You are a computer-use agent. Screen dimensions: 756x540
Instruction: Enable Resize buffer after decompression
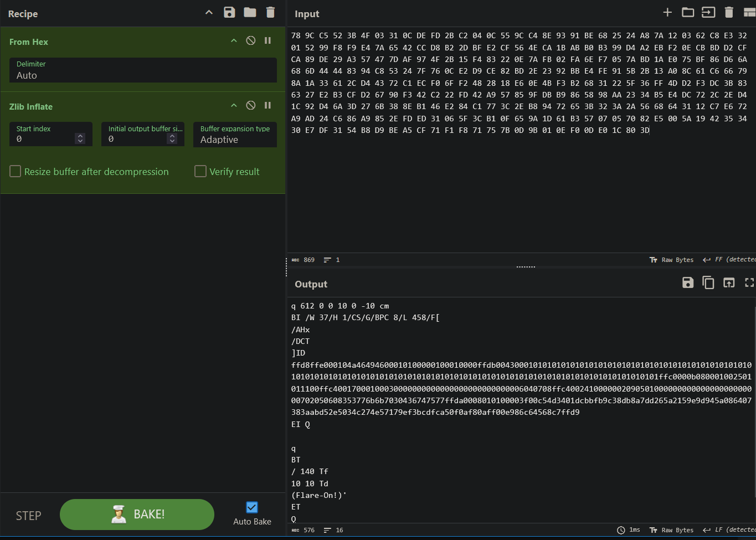click(16, 172)
